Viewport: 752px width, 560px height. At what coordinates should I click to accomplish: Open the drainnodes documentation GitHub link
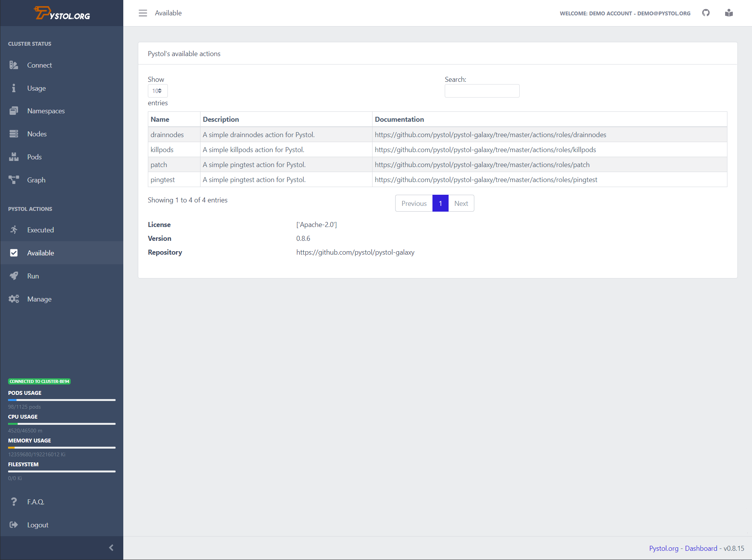click(490, 135)
